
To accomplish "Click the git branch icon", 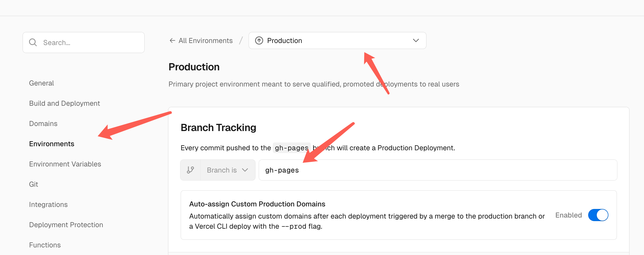I will pyautogui.click(x=190, y=170).
